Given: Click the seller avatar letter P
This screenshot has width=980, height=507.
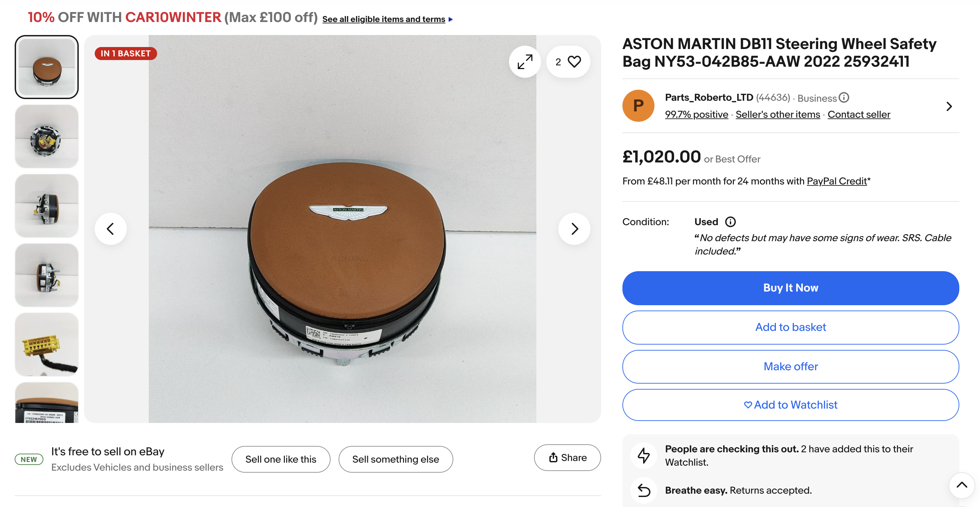Looking at the screenshot, I should [638, 106].
